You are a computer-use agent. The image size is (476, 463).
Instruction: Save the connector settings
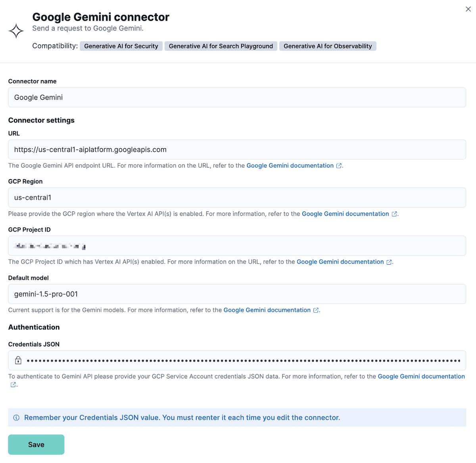tap(36, 444)
